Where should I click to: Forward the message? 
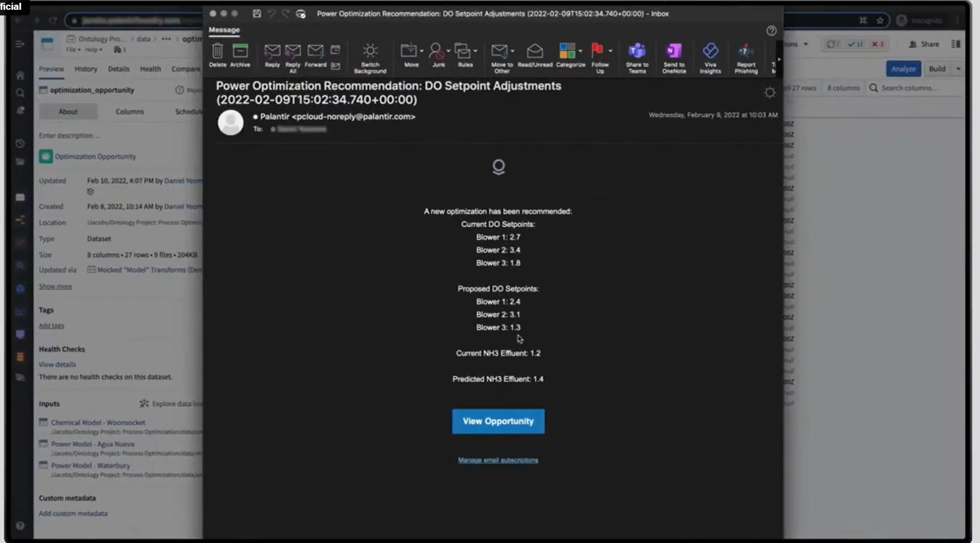(x=315, y=55)
